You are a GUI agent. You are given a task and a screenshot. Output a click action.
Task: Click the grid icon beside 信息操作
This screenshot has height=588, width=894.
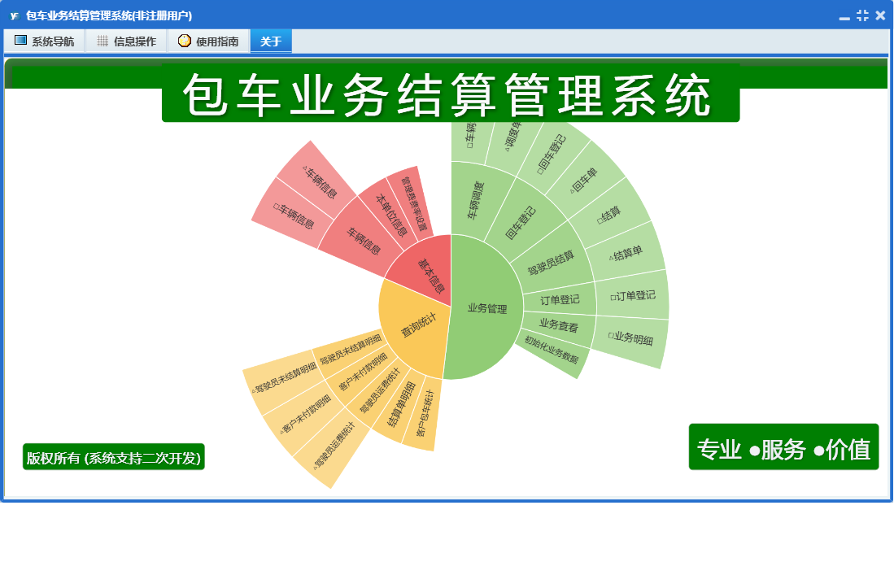tap(102, 41)
